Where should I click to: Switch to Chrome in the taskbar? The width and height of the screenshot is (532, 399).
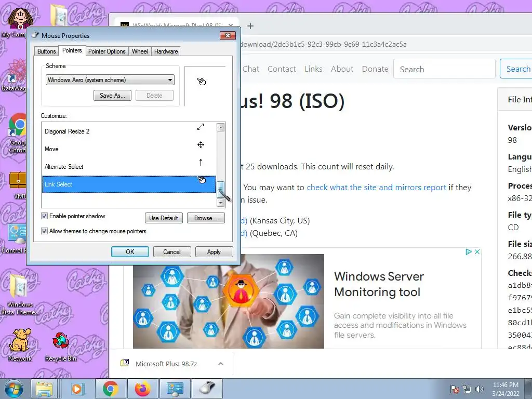point(110,389)
